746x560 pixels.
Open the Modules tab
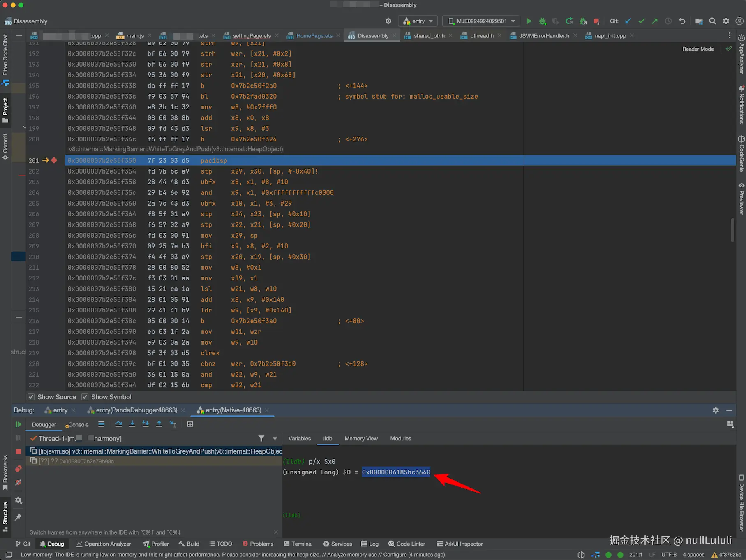tap(401, 439)
